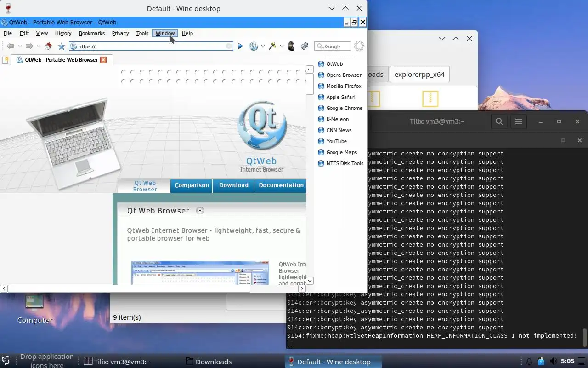Switch to Downloads taskbar entry
The image size is (588, 368).
[x=209, y=362]
